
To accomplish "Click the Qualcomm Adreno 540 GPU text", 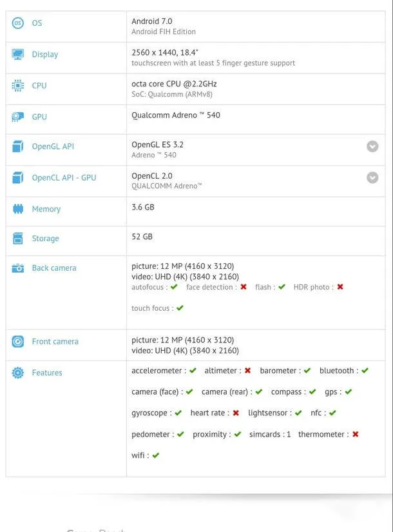I will click(176, 115).
